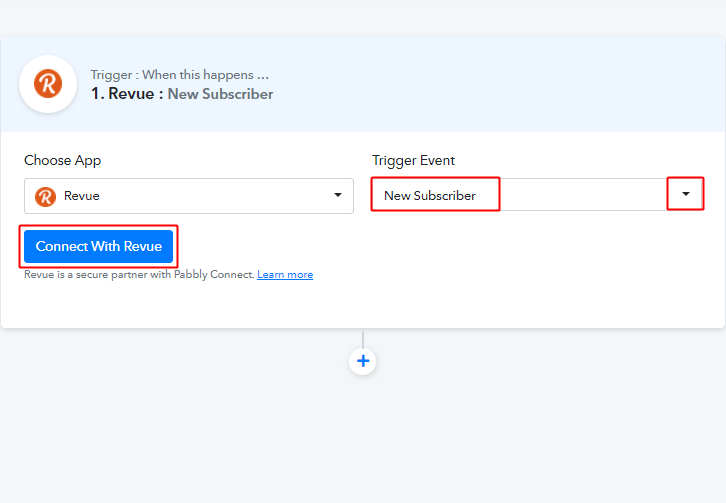Click 'Revue is a secure partner' note text
This screenshot has width=726, height=503.
(x=139, y=275)
